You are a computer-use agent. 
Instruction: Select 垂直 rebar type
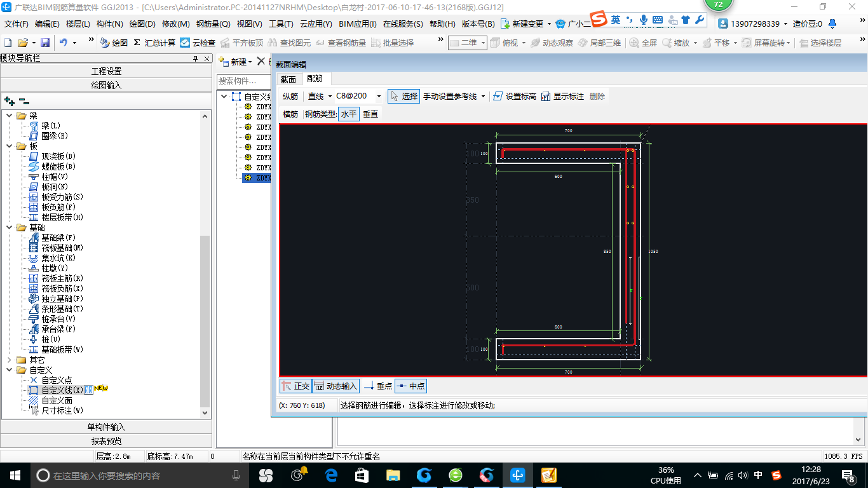370,114
